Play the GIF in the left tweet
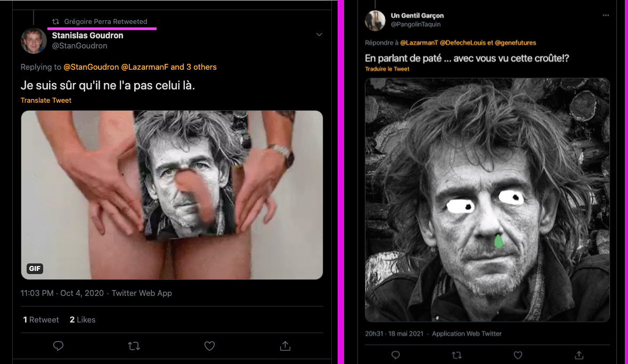This screenshot has height=364, width=628. (x=172, y=195)
